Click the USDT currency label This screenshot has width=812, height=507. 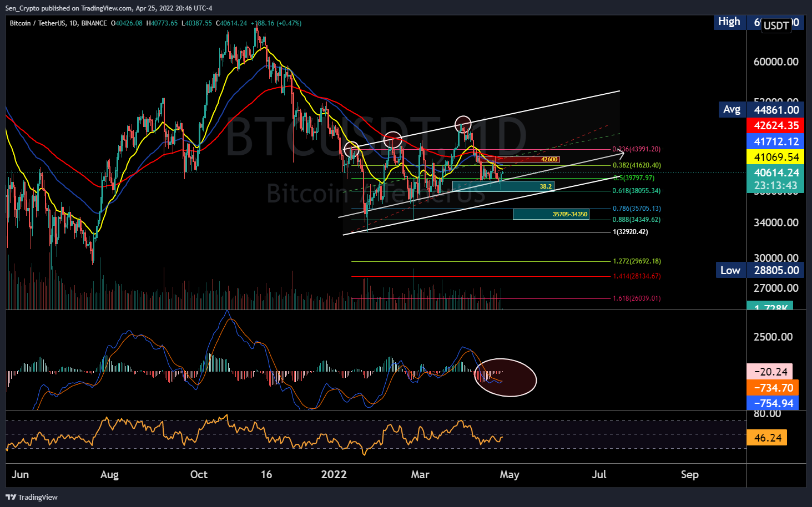pos(776,26)
